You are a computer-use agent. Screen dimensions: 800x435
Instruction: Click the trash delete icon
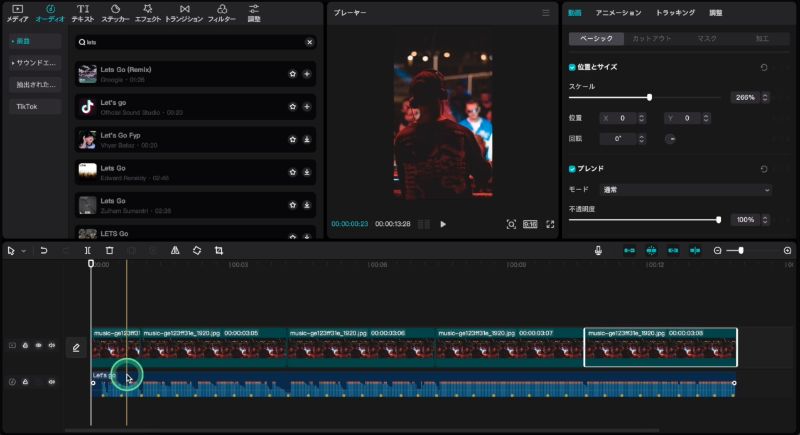click(109, 250)
